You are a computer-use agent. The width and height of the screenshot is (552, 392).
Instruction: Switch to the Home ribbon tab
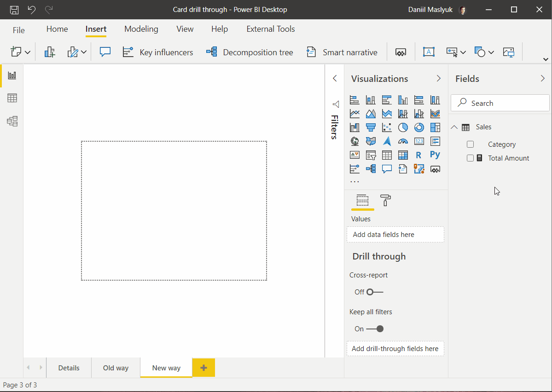[57, 29]
